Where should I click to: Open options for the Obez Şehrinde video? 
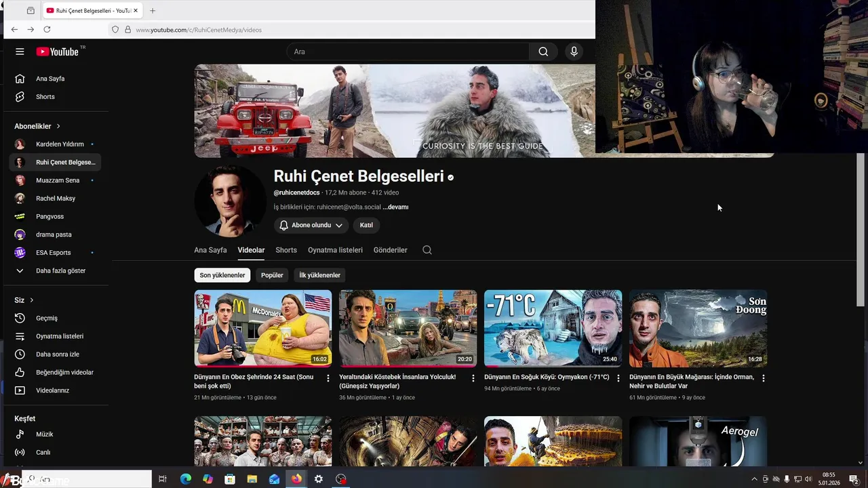tap(328, 378)
